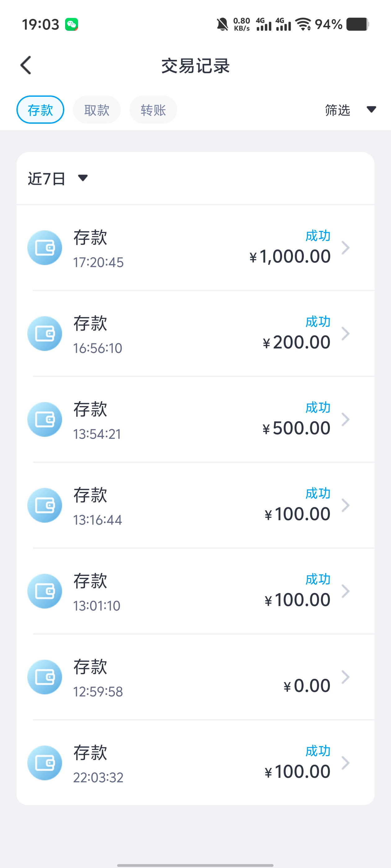Tap wallet icon of 13:54:21 deposit
Screen dimensions: 391x868
pos(45,419)
